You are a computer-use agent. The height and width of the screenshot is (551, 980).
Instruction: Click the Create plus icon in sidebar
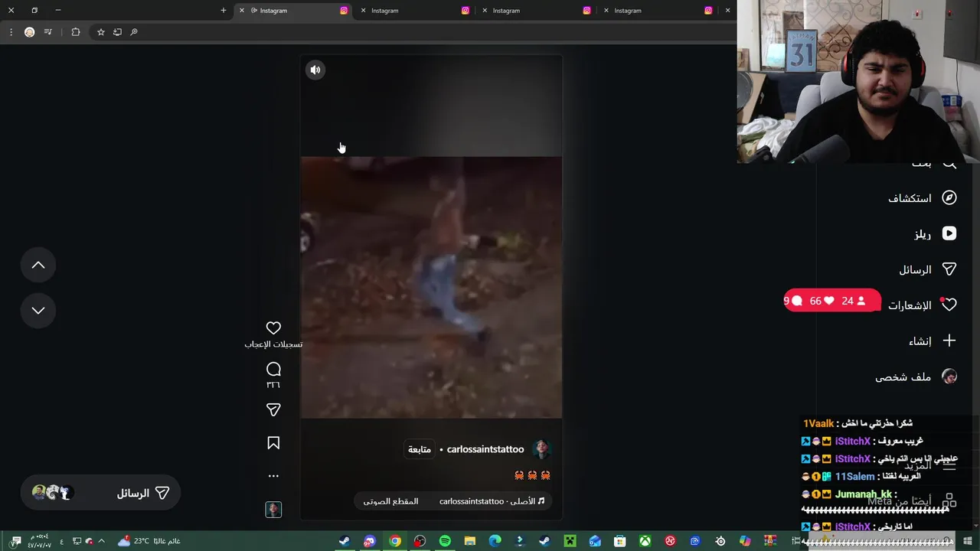coord(949,341)
